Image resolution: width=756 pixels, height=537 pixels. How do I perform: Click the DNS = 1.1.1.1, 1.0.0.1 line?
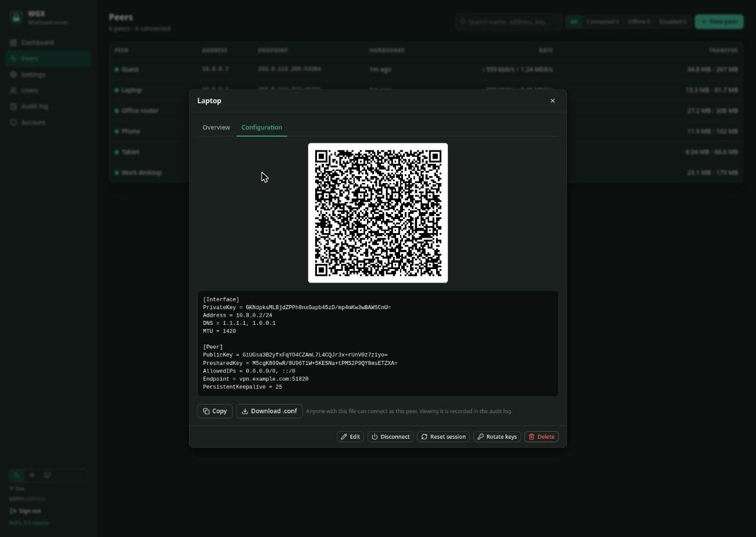click(x=239, y=323)
